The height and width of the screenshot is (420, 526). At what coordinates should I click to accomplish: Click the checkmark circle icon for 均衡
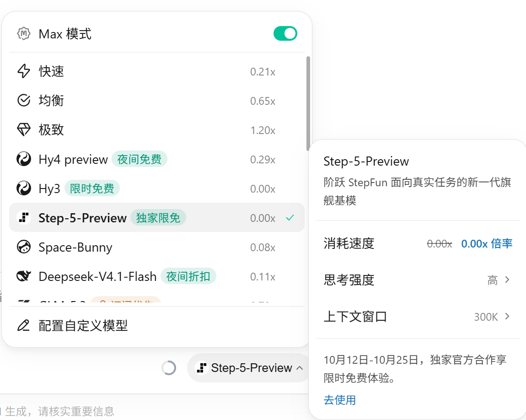click(x=24, y=100)
